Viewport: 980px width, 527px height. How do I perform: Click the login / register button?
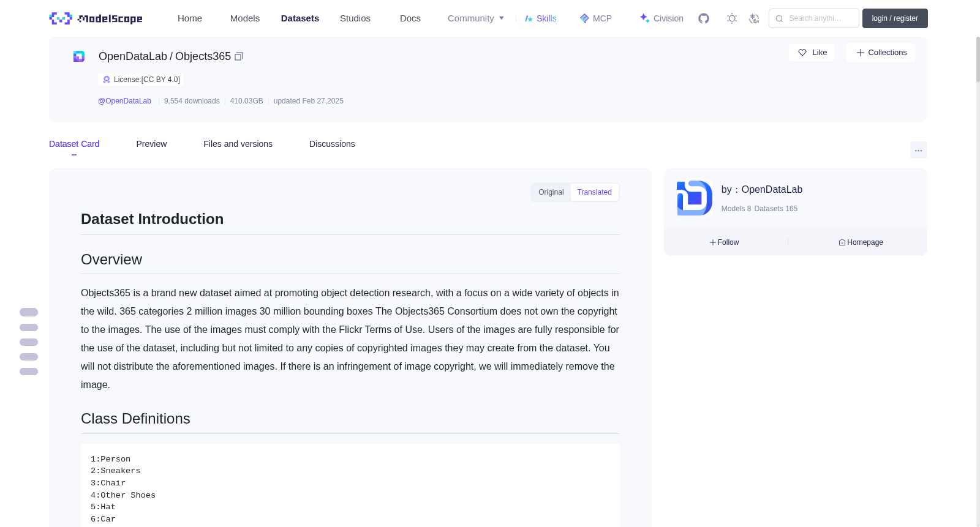coord(895,18)
